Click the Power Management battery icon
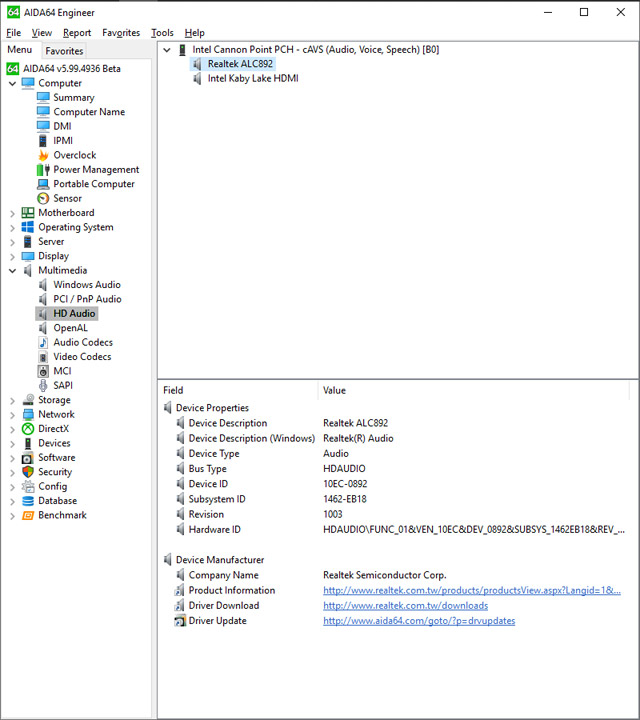The width and height of the screenshot is (640, 720). [x=43, y=169]
